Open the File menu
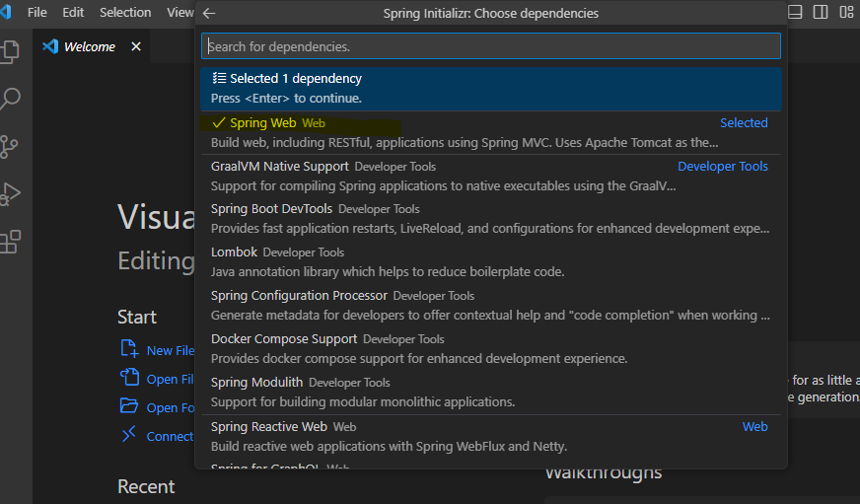Screen dimensions: 860x504 pos(37,12)
